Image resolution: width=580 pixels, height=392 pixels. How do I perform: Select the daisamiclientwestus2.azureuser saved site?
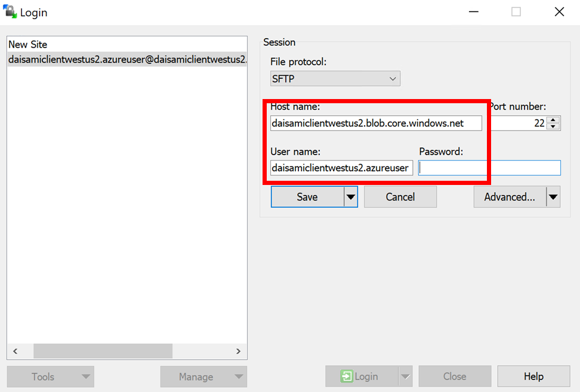coord(127,59)
